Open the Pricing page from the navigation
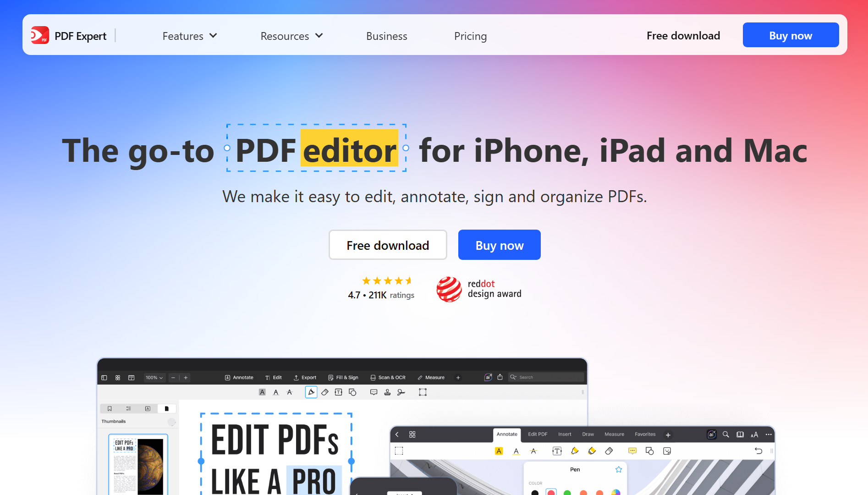 click(x=470, y=36)
